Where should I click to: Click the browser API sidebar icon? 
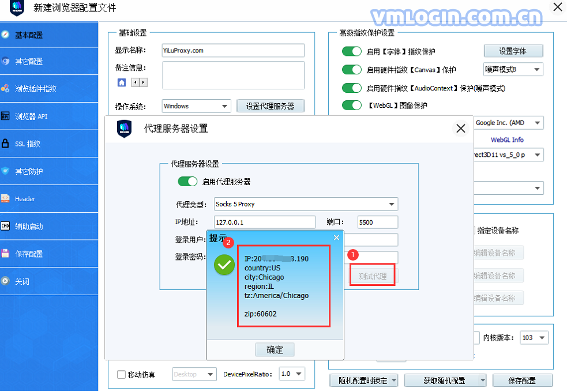tap(5, 116)
